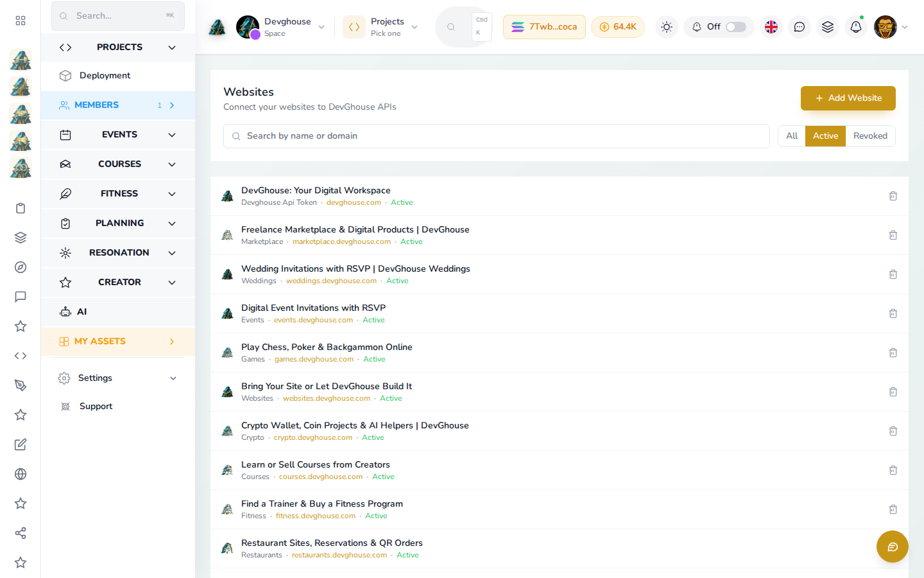
Task: Open the floating chat support bubble
Action: tap(892, 547)
